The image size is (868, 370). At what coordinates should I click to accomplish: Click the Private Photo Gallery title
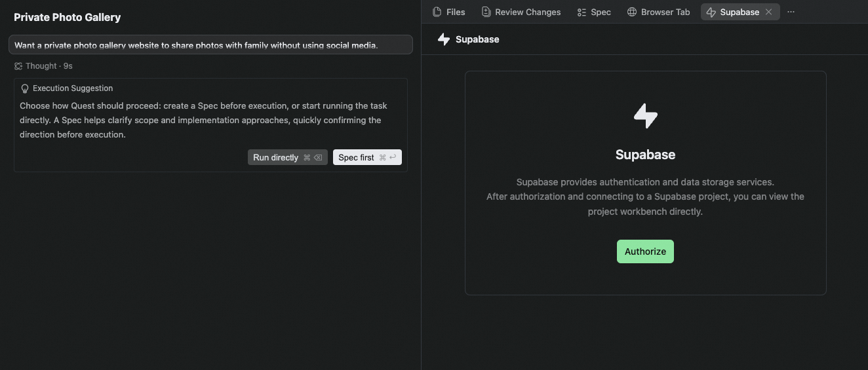(x=67, y=17)
